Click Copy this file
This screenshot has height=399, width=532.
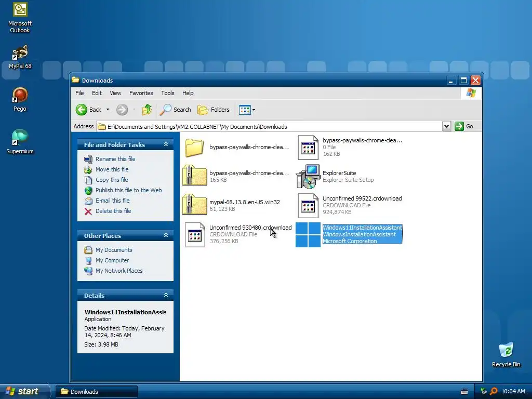112,180
